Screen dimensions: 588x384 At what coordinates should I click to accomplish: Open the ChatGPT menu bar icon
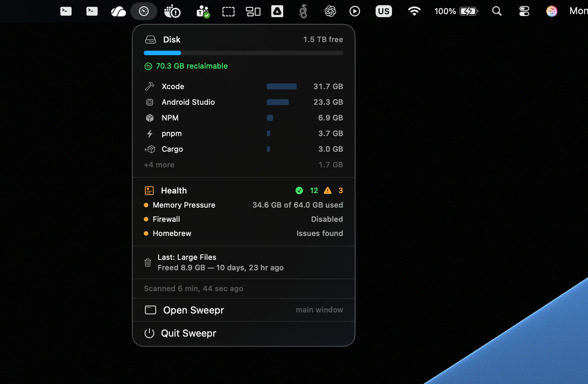coord(330,11)
